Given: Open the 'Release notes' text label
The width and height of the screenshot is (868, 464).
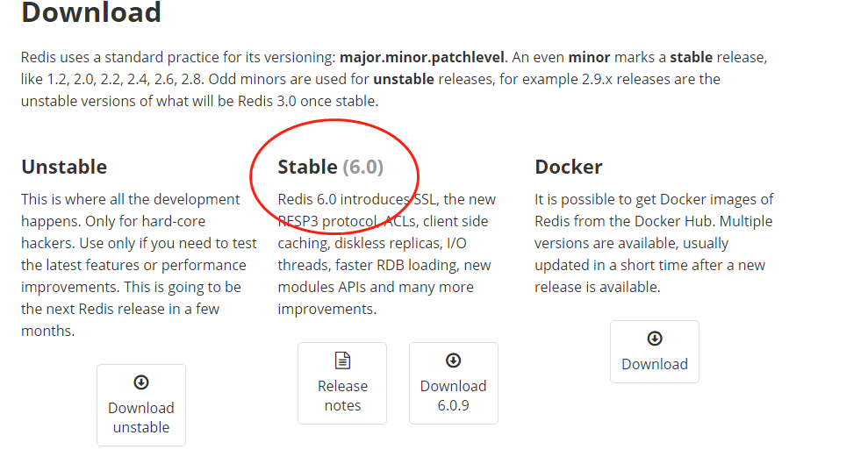Looking at the screenshot, I should tap(342, 396).
